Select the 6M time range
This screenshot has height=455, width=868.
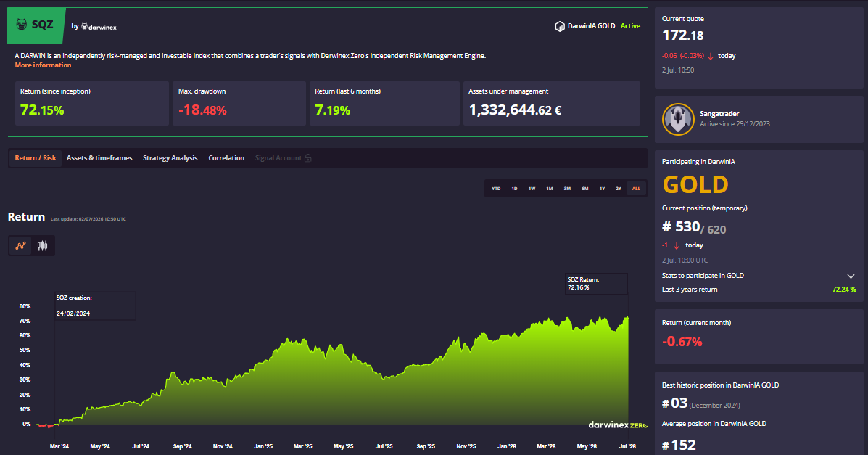click(x=584, y=189)
